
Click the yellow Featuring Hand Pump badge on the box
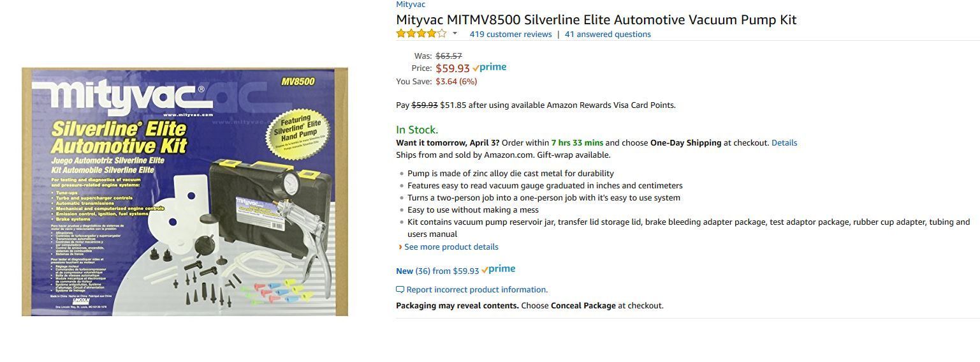pos(296,131)
